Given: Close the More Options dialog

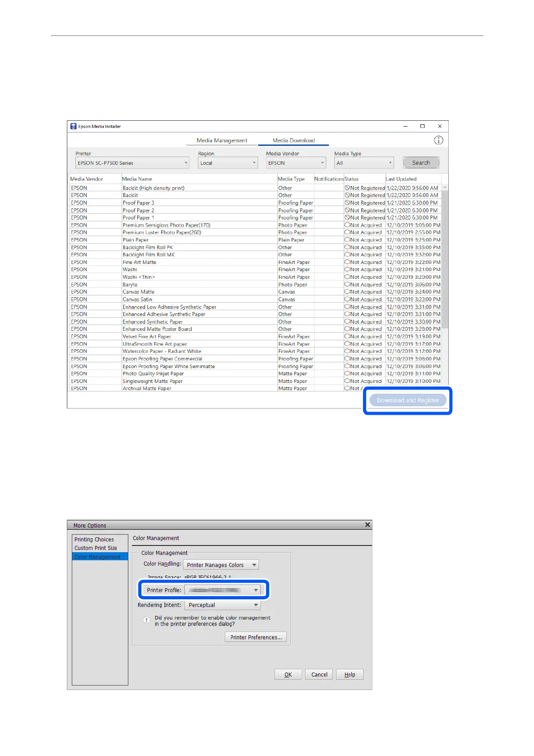Looking at the screenshot, I should pos(368,525).
